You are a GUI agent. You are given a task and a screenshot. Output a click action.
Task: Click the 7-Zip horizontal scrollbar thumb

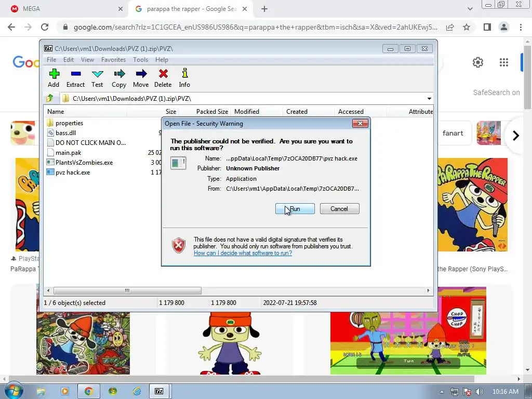(127, 291)
